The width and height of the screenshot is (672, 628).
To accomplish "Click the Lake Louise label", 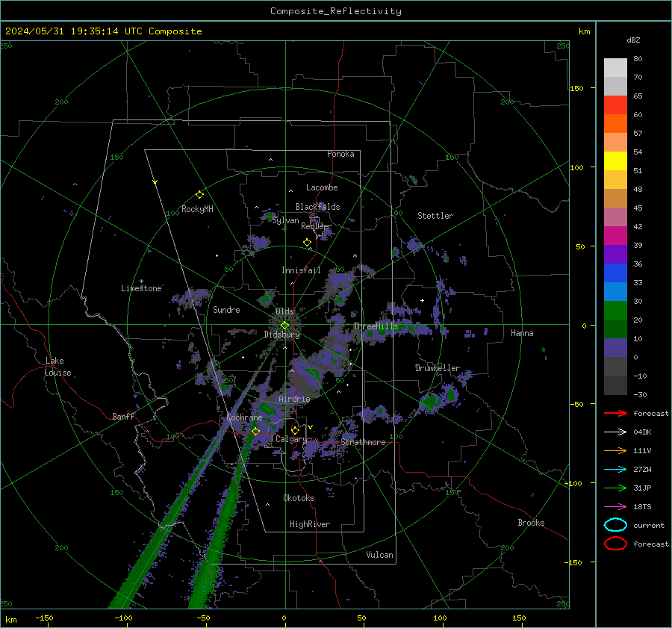I will [57, 367].
